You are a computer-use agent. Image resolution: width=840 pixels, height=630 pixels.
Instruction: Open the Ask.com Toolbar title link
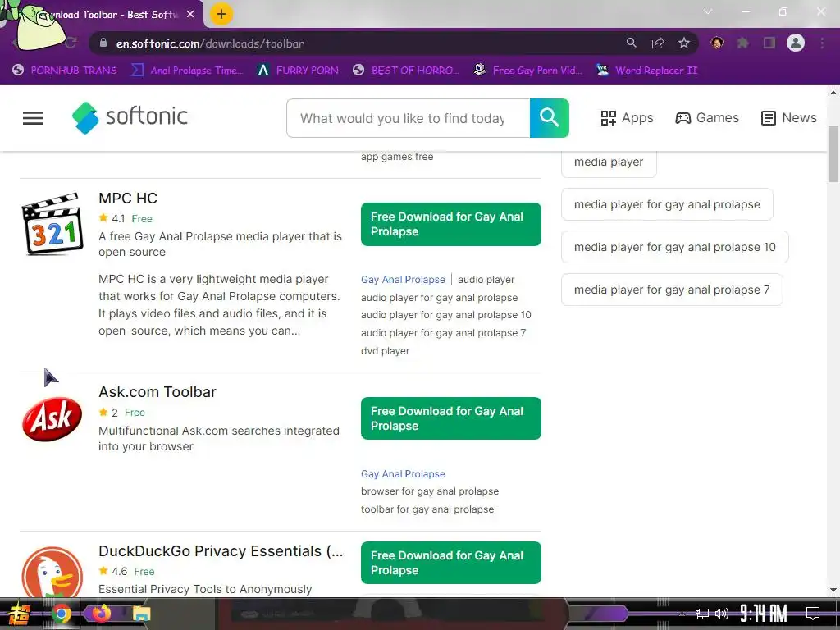pos(157,392)
